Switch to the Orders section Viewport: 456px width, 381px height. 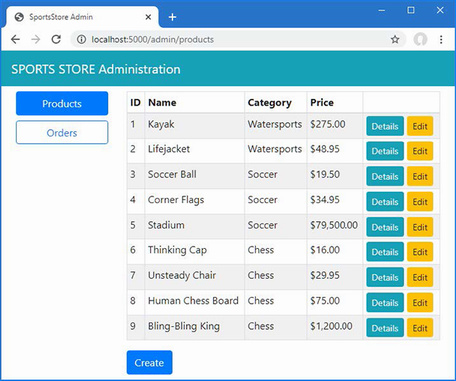pyautogui.click(x=62, y=132)
